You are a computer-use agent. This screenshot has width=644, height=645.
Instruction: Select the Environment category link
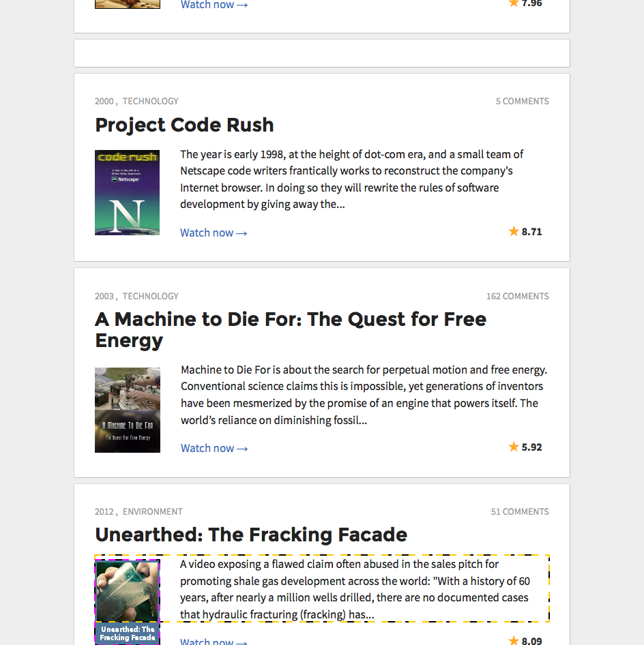(x=153, y=512)
